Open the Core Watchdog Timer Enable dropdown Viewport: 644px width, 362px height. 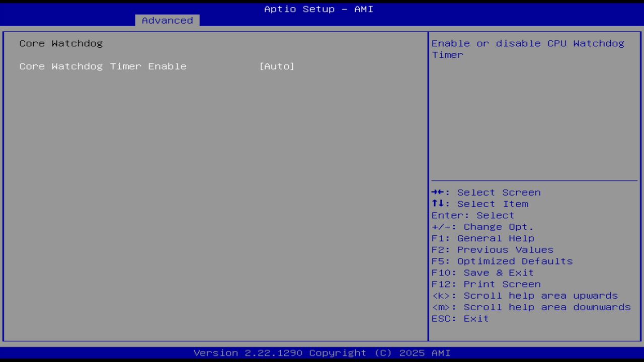[x=277, y=66]
